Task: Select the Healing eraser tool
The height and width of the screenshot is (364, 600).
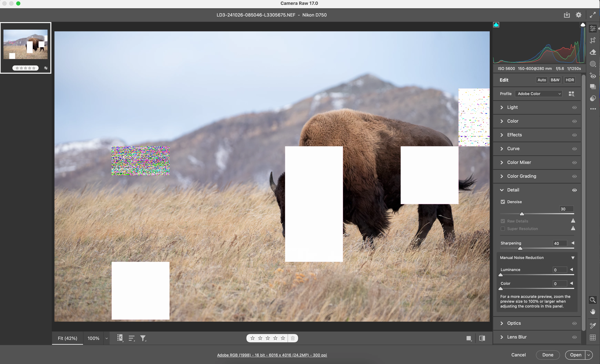Action: tap(593, 52)
